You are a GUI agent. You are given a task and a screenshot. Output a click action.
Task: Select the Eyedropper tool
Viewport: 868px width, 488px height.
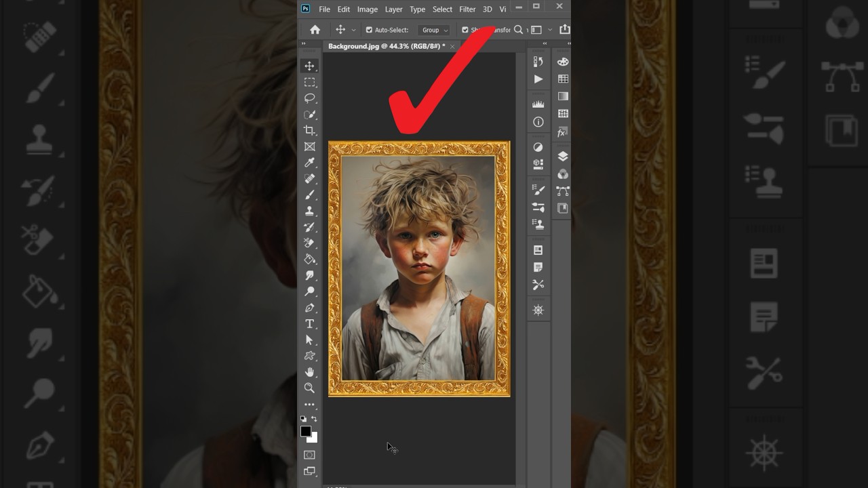point(309,163)
